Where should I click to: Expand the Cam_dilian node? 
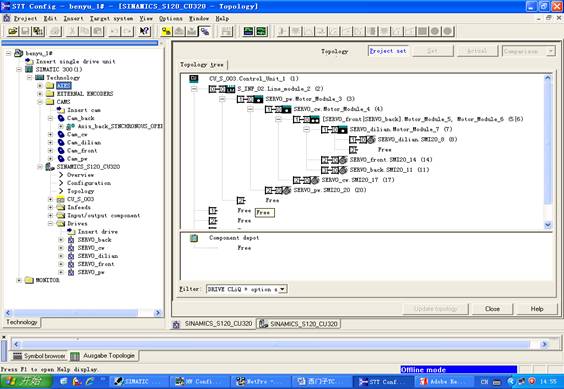tap(51, 143)
